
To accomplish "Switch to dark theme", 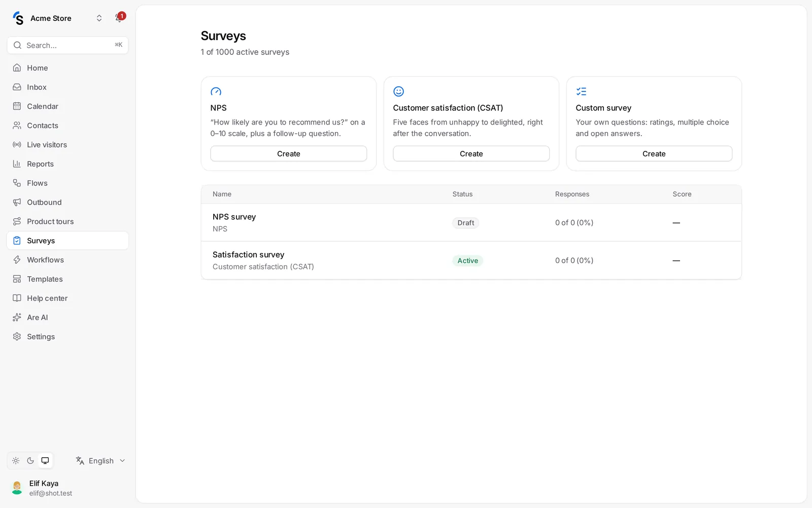I will [x=30, y=461].
